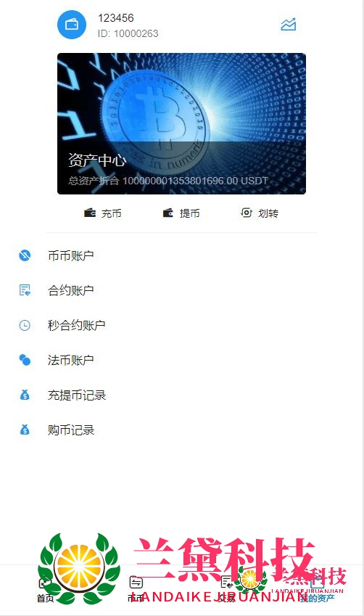This screenshot has width=364, height=616.
Task: Click the 合约账户 document icon
Action: click(25, 290)
